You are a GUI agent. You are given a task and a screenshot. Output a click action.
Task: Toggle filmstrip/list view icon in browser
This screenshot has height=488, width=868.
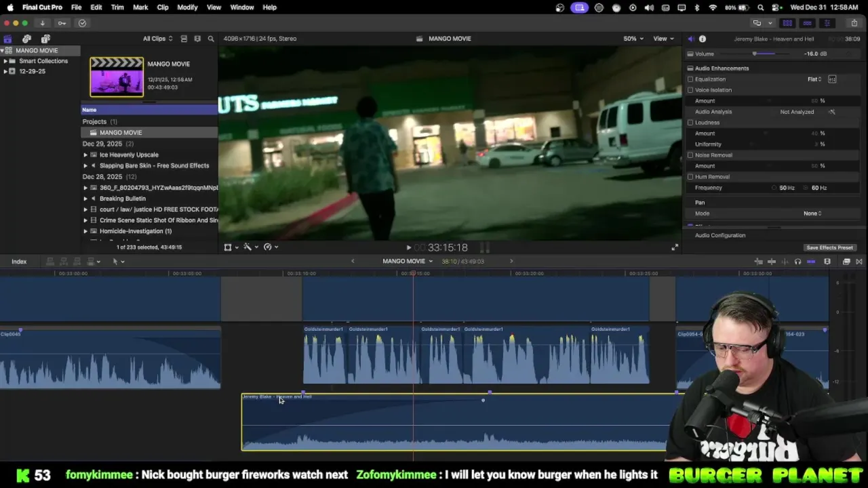[x=184, y=39]
